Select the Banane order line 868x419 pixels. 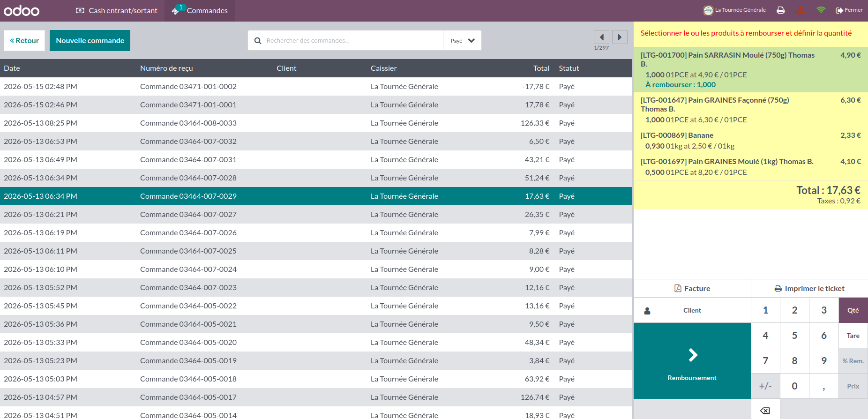tap(751, 141)
